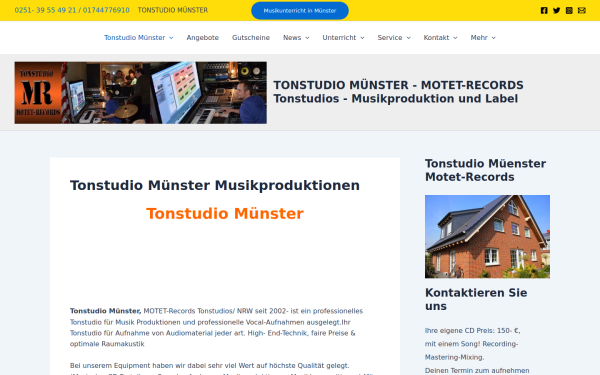Open the Service menu item
The height and width of the screenshot is (375, 600).
point(390,38)
